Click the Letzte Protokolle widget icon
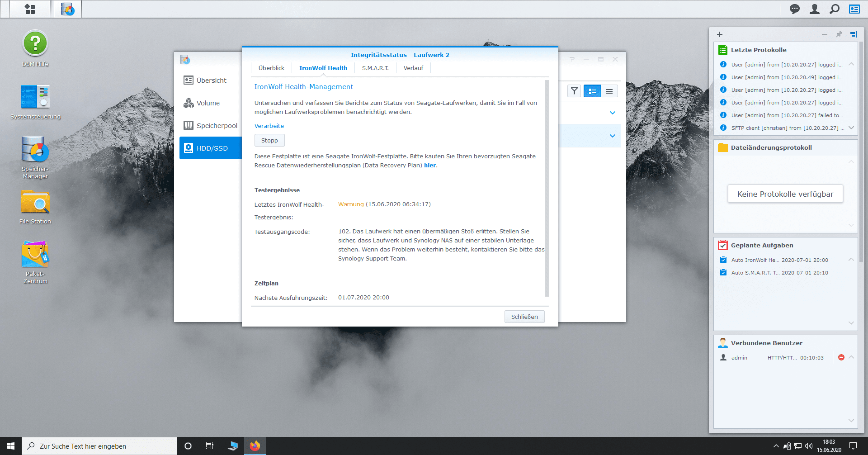The width and height of the screenshot is (868, 455). [723, 50]
